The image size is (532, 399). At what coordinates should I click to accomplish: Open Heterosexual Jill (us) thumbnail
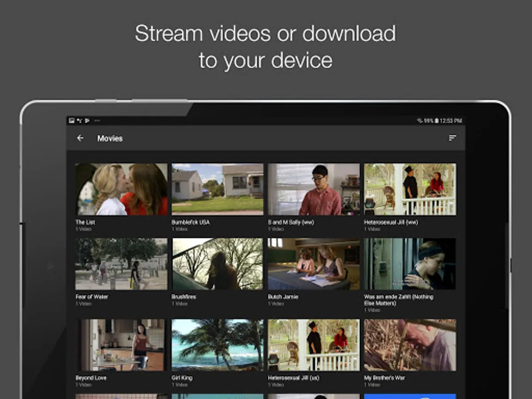pos(314,345)
